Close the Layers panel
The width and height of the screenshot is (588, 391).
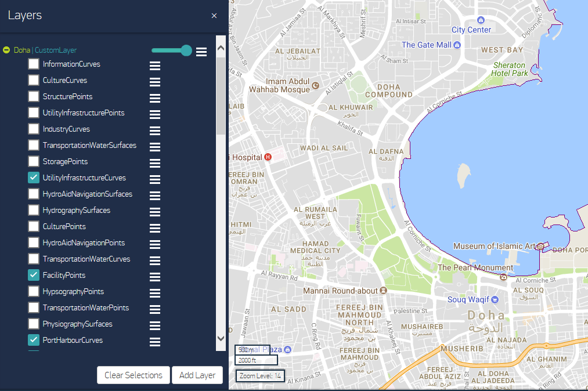point(214,16)
